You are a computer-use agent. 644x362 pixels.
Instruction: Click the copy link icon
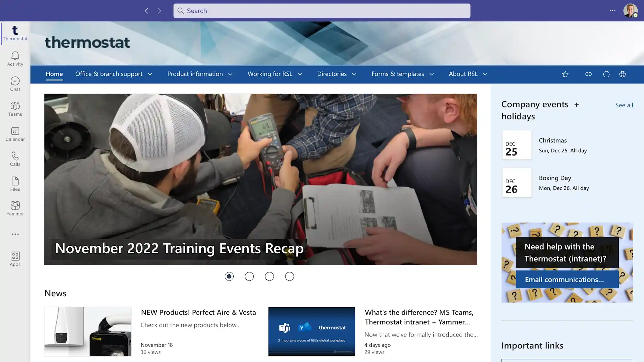[x=588, y=74]
